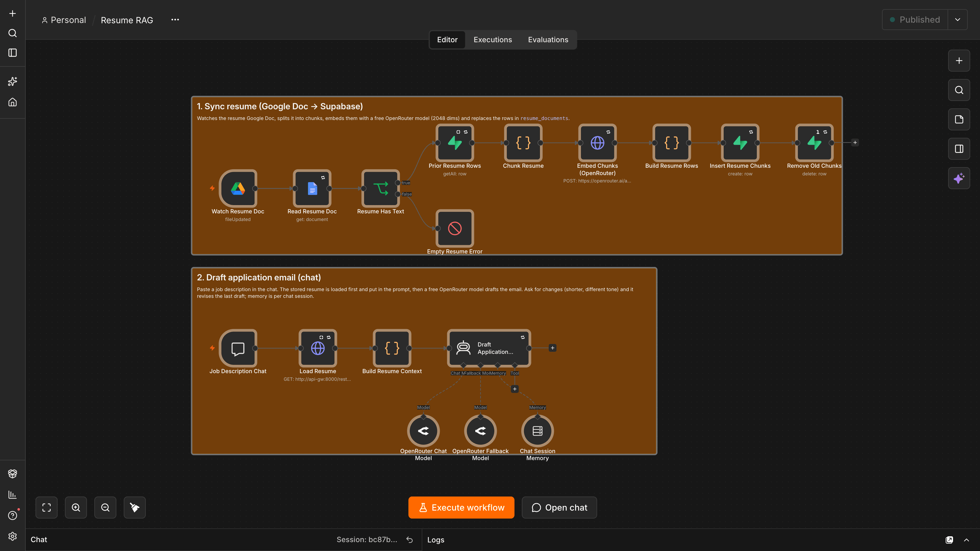Open the Chat Session Memory node
980x551 pixels.
click(x=537, y=431)
